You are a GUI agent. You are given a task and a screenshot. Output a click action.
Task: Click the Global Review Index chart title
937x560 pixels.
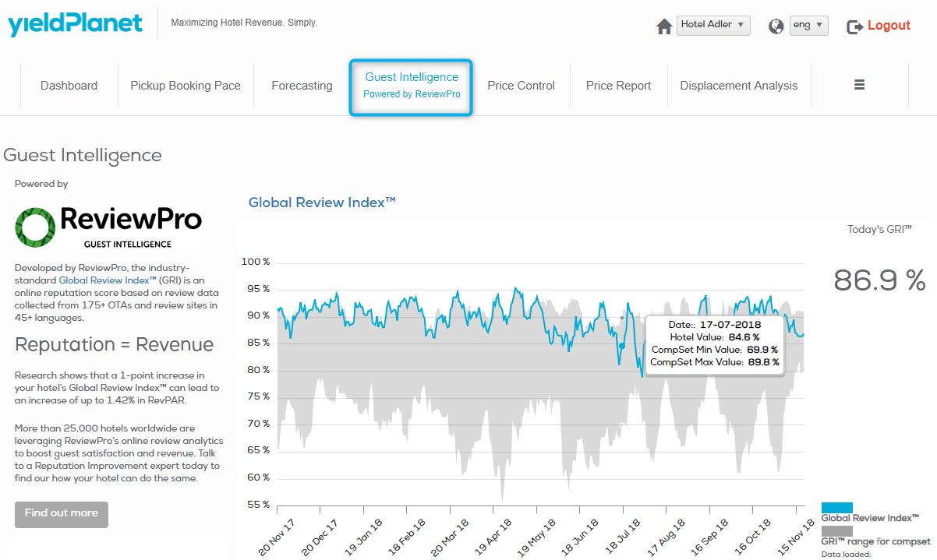point(322,203)
